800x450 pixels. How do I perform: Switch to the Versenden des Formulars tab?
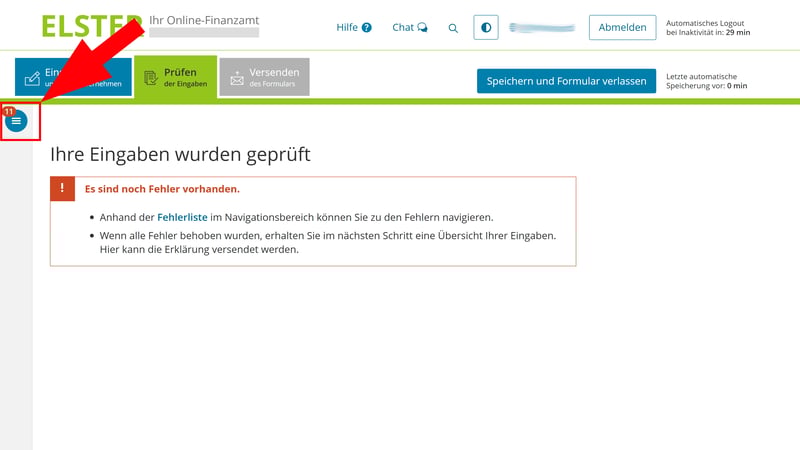pos(265,77)
